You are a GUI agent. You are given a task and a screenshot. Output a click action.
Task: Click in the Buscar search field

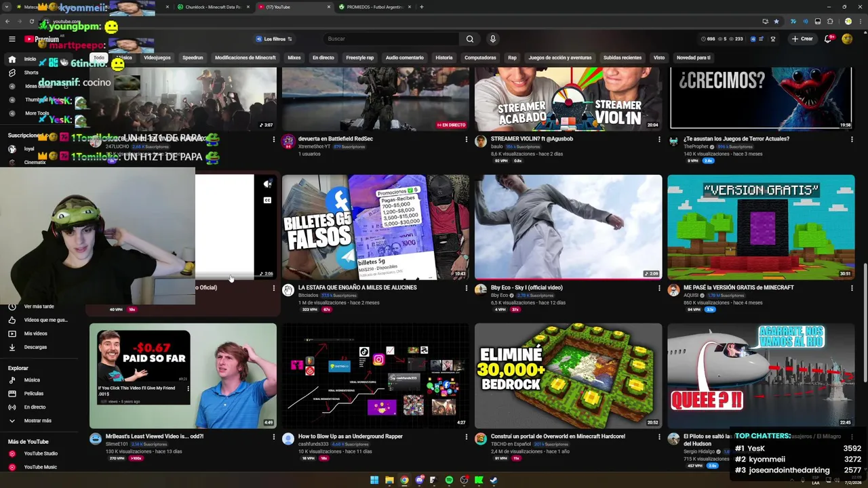(x=391, y=39)
